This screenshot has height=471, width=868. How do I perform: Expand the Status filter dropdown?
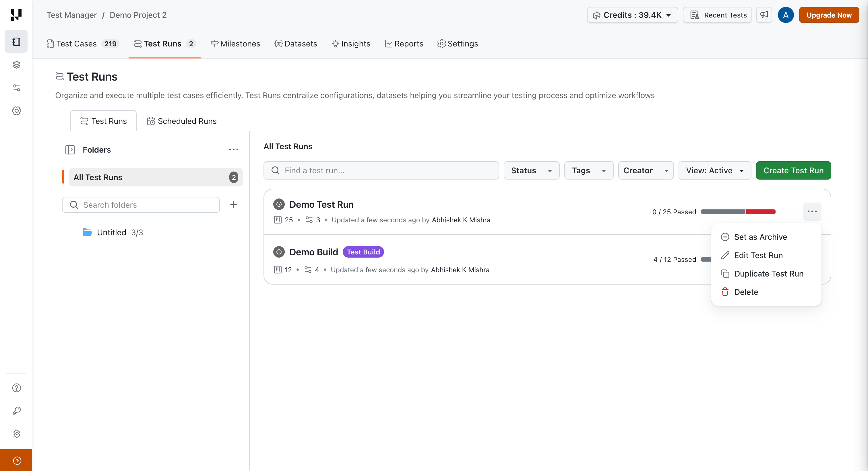(531, 170)
